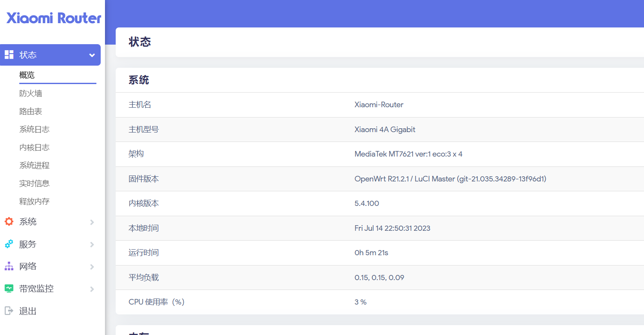View the 内核日志 kernel log
This screenshot has height=335, width=644.
click(34, 148)
